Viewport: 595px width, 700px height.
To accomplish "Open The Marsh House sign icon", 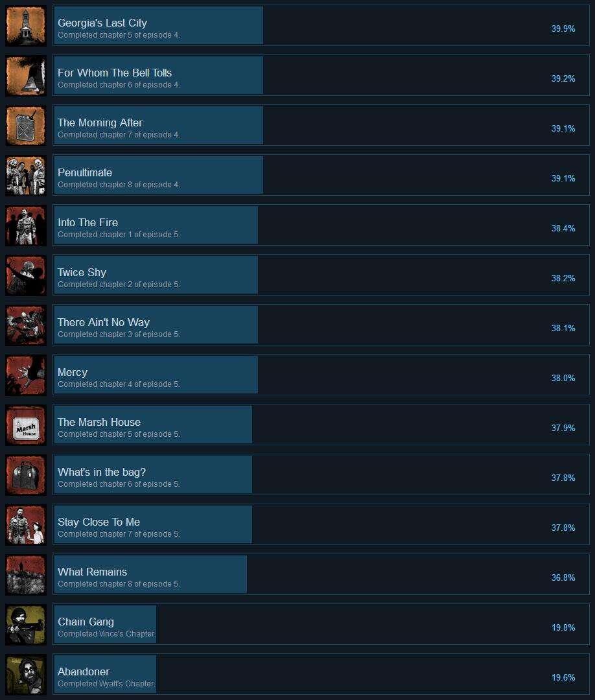I will (26, 425).
